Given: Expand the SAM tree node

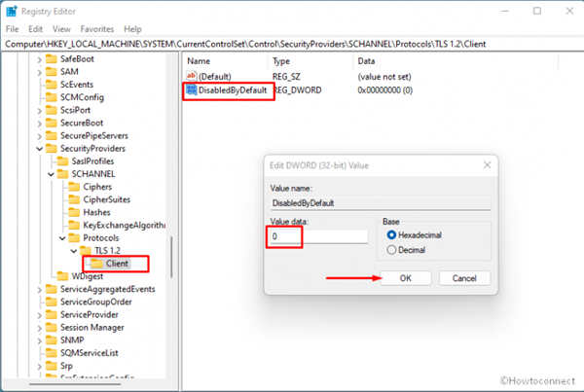Looking at the screenshot, I should (40, 72).
